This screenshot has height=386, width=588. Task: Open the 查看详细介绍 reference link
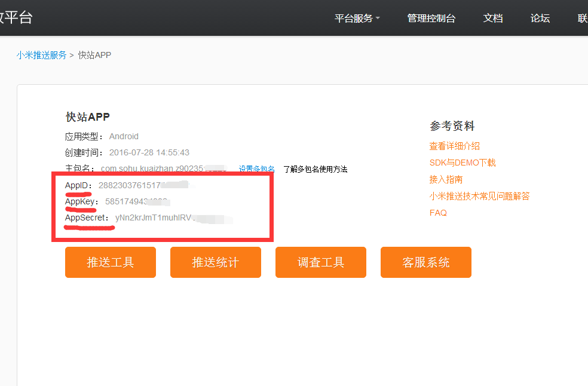click(x=454, y=146)
